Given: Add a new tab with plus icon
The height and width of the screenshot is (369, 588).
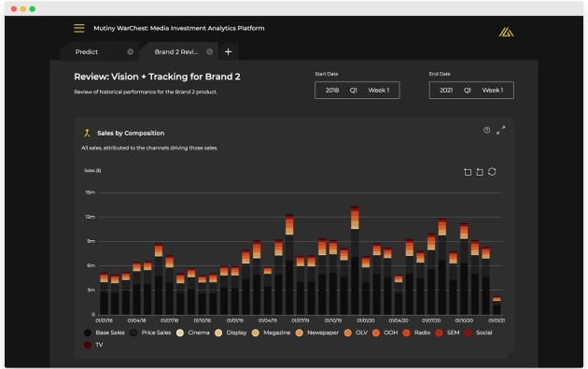Looking at the screenshot, I should [228, 51].
